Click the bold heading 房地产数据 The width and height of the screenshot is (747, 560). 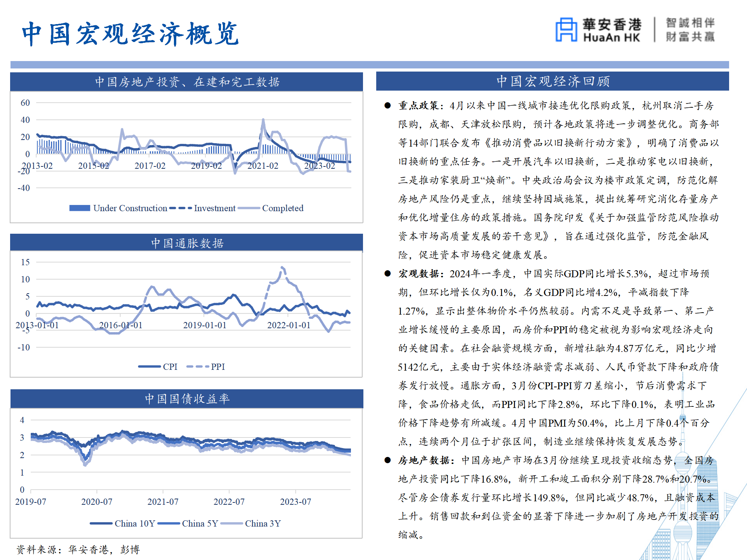423,460
